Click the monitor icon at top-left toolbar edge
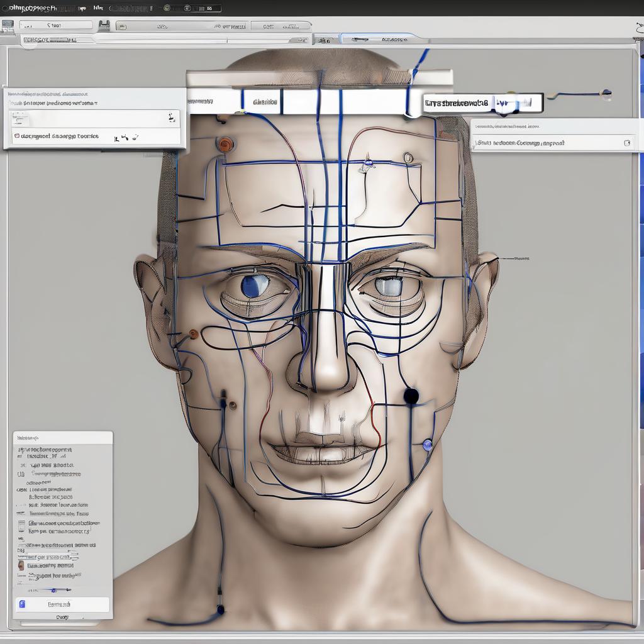The width and height of the screenshot is (644, 644). pyautogui.click(x=8, y=26)
